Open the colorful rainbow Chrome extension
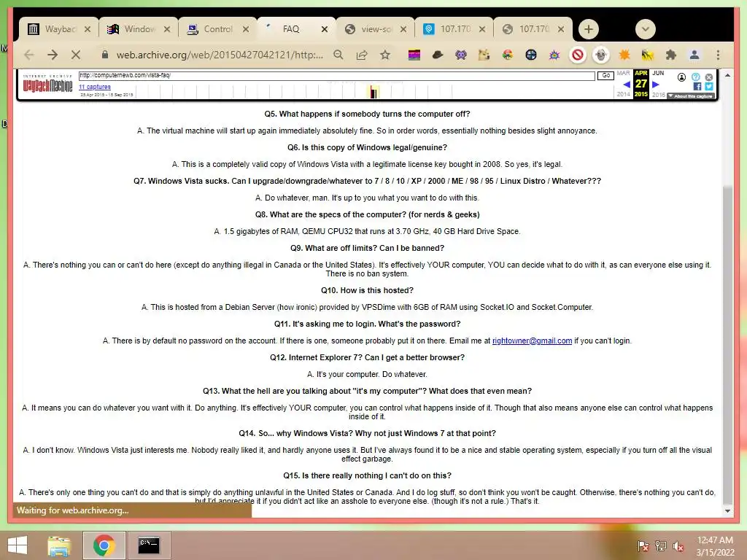Viewport: 747px width, 560px height. [x=508, y=55]
